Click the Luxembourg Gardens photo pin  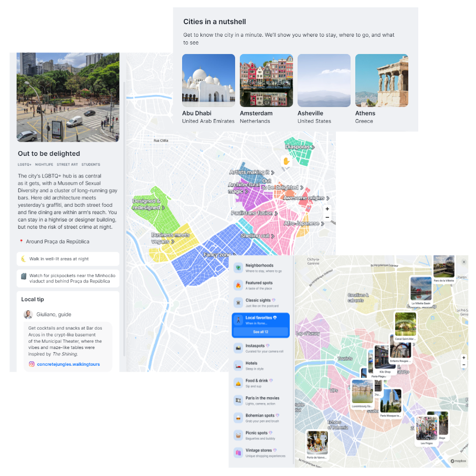click(362, 394)
